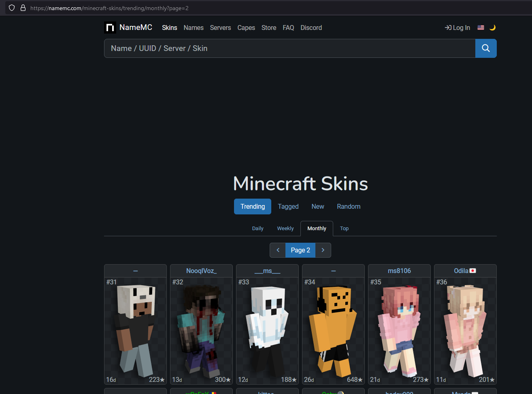Click the Log In link
The width and height of the screenshot is (532, 394).
coord(458,28)
